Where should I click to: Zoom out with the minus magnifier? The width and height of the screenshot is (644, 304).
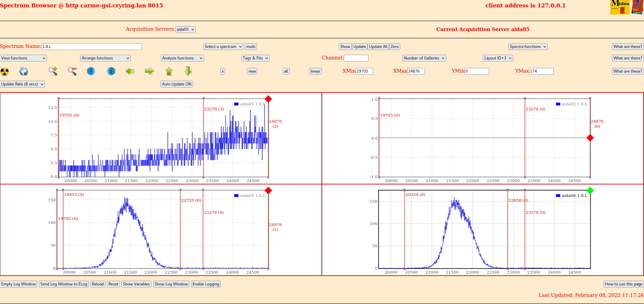click(x=72, y=71)
